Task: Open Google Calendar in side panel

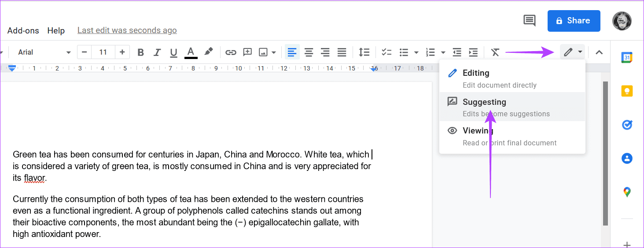Action: 627,58
